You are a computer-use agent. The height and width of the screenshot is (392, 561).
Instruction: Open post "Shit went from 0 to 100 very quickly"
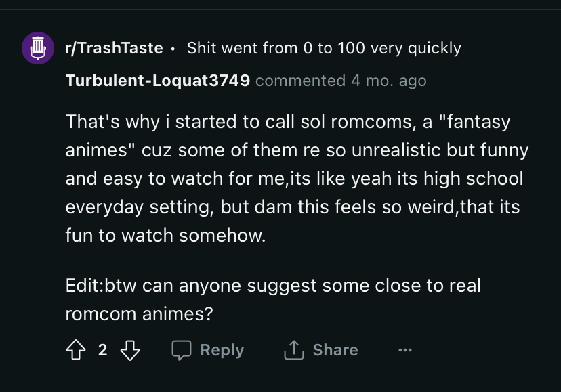(324, 48)
